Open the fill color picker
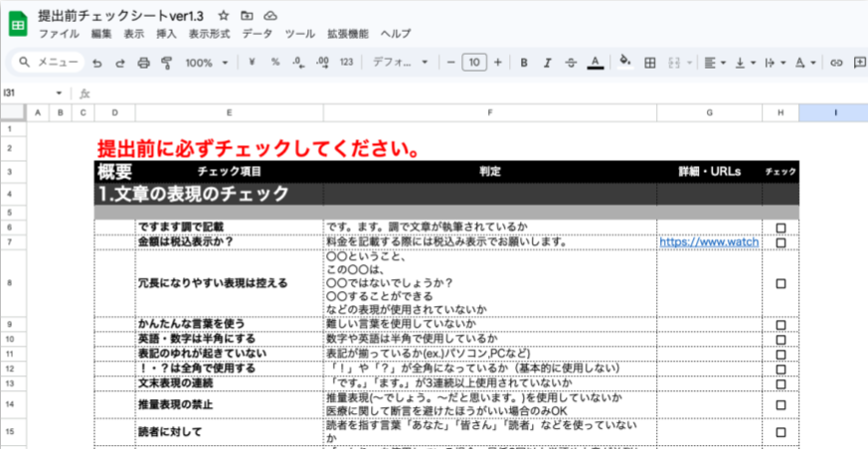The image size is (868, 449). [x=625, y=62]
